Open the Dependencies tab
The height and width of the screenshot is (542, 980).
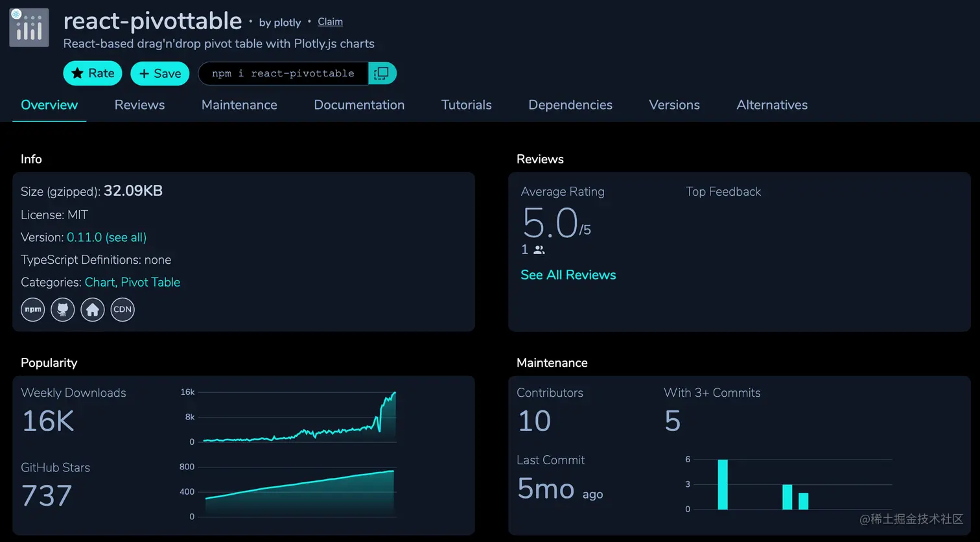(x=570, y=105)
